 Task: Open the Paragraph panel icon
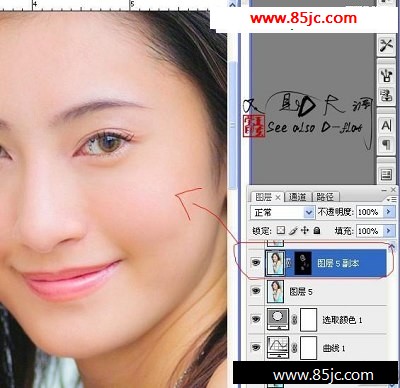[386, 144]
